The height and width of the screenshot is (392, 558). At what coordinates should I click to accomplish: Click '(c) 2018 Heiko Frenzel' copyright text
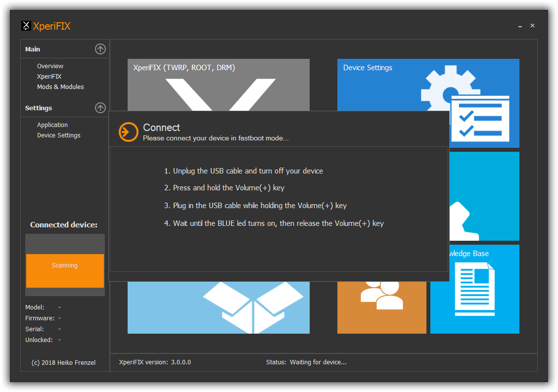[64, 362]
